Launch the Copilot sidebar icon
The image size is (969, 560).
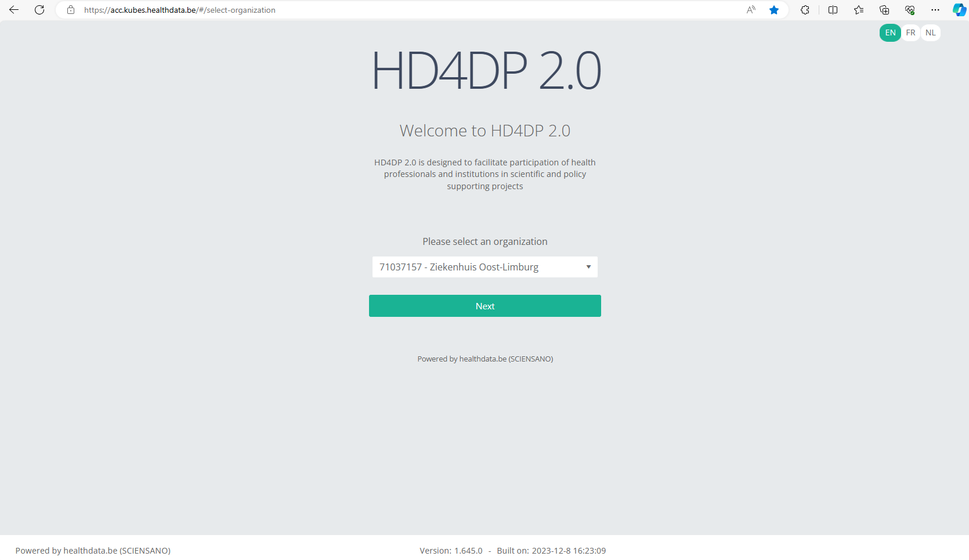point(959,10)
